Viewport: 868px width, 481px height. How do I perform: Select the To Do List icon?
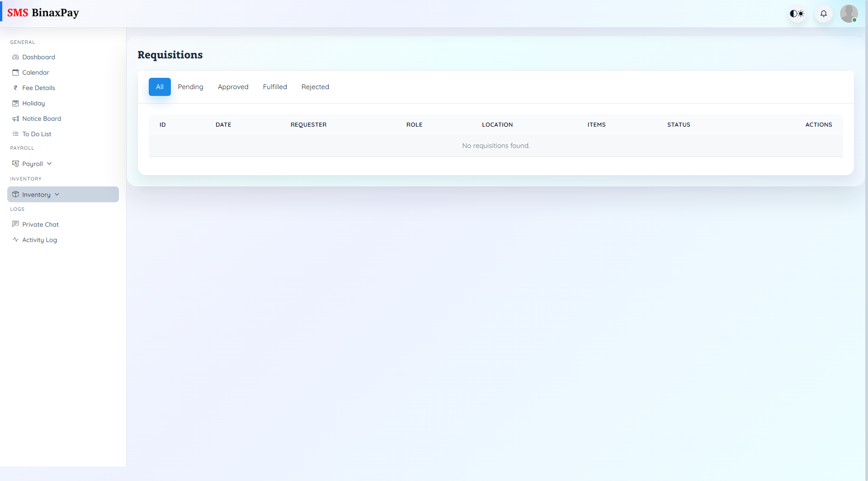[15, 133]
